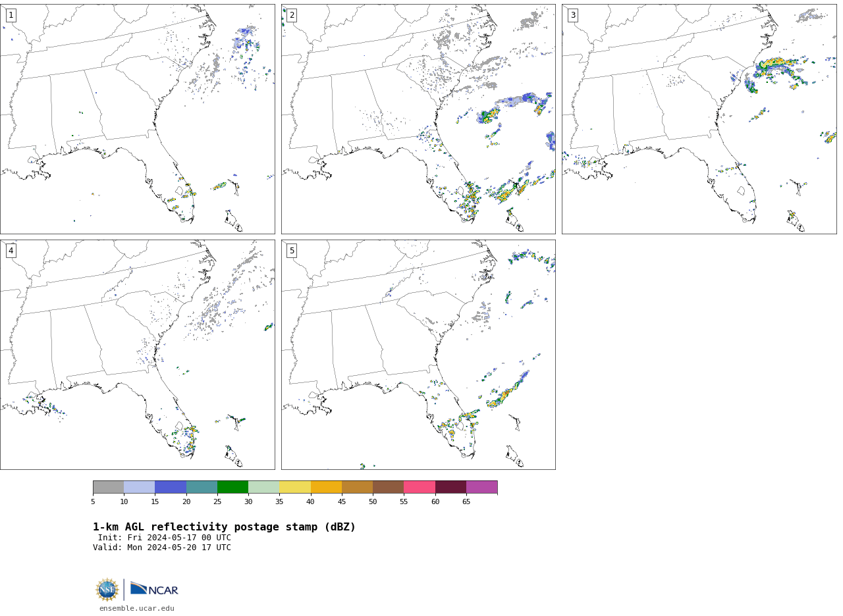Select the light blue 10-15 dBZ swatch
The image size is (843, 616).
click(x=140, y=487)
